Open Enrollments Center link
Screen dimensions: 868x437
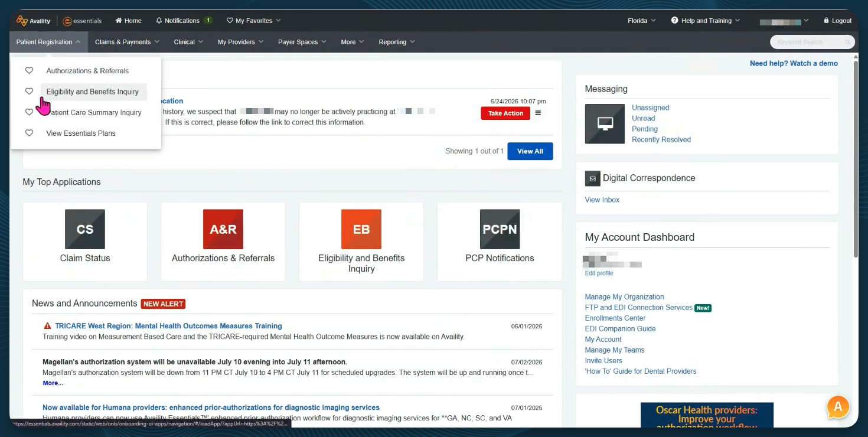615,318
